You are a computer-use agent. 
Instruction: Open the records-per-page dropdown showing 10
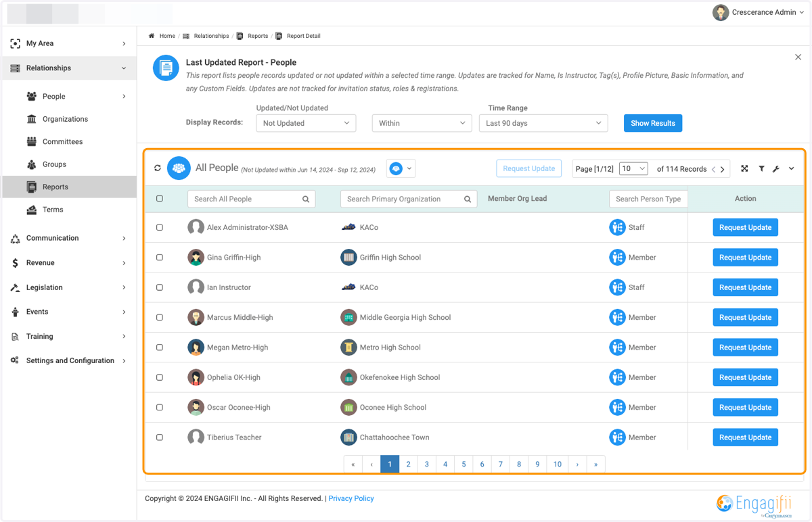coord(633,168)
